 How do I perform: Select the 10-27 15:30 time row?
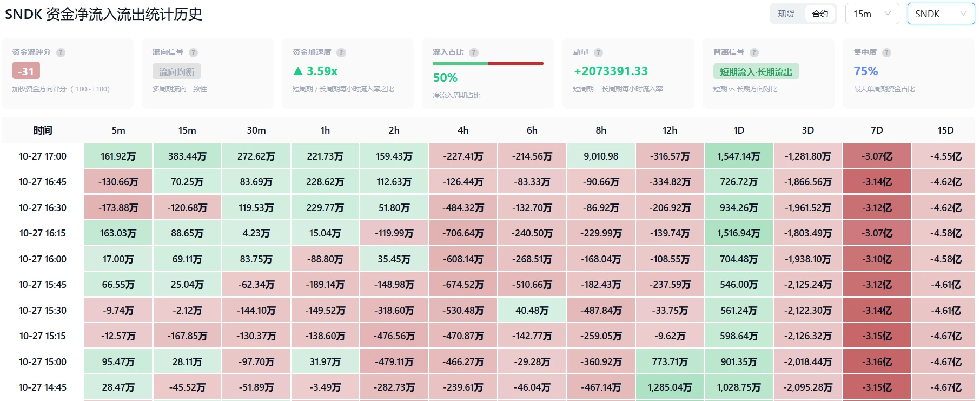click(x=43, y=311)
